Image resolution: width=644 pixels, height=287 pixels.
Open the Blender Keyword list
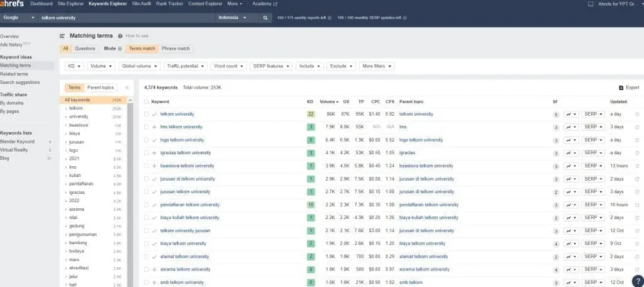pyautogui.click(x=17, y=142)
